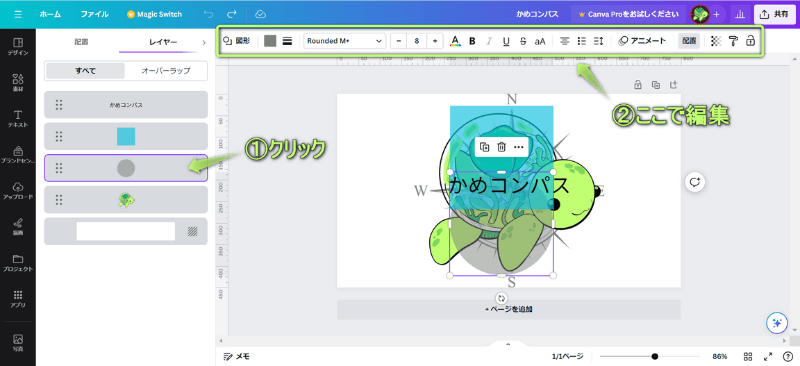This screenshot has width=800, height=366.
Task: Click the アニメート button
Action: 642,41
